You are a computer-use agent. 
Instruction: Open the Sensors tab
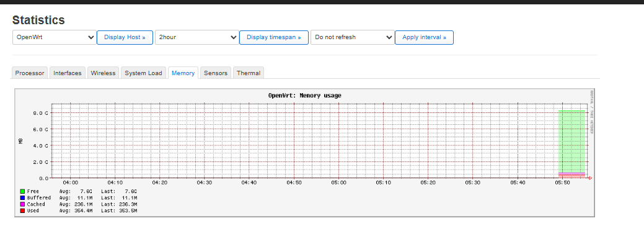pos(216,73)
